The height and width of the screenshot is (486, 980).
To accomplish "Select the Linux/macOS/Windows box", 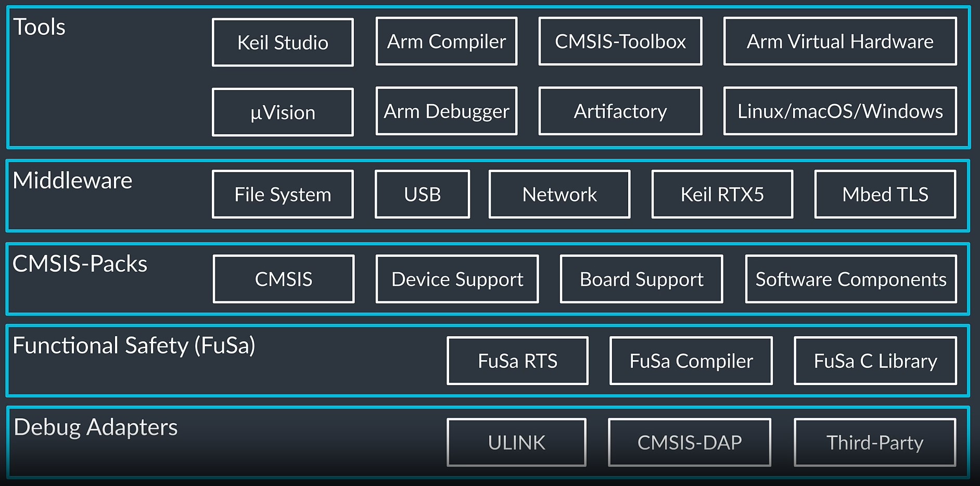I will click(x=839, y=111).
